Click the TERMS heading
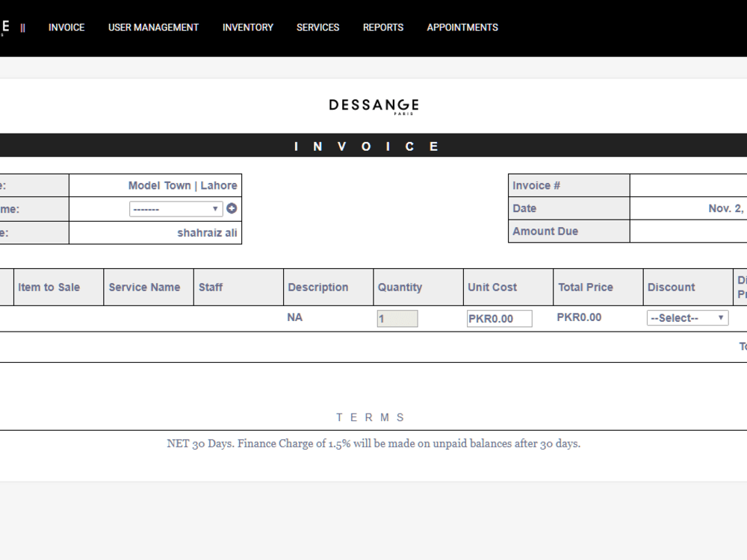The width and height of the screenshot is (747, 560). coord(371,417)
